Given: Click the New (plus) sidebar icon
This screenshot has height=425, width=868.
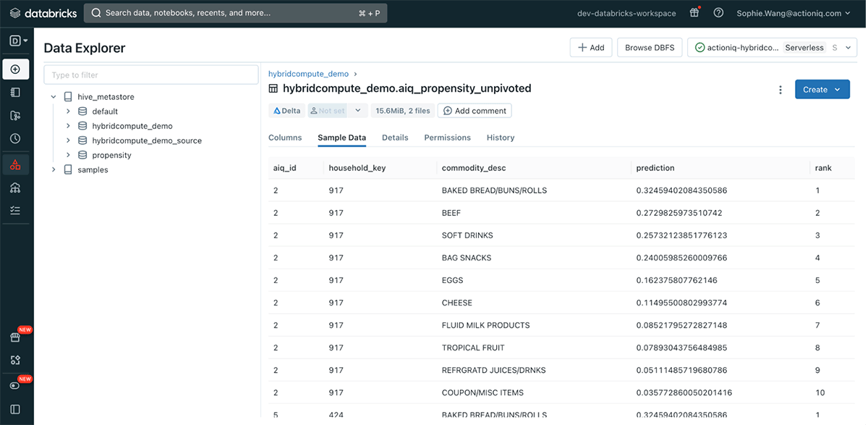Looking at the screenshot, I should click(x=15, y=70).
